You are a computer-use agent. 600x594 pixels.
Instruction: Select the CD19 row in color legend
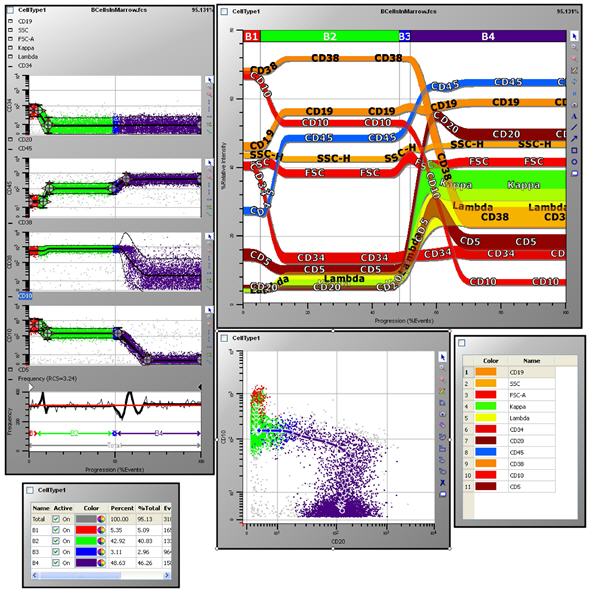click(x=509, y=372)
